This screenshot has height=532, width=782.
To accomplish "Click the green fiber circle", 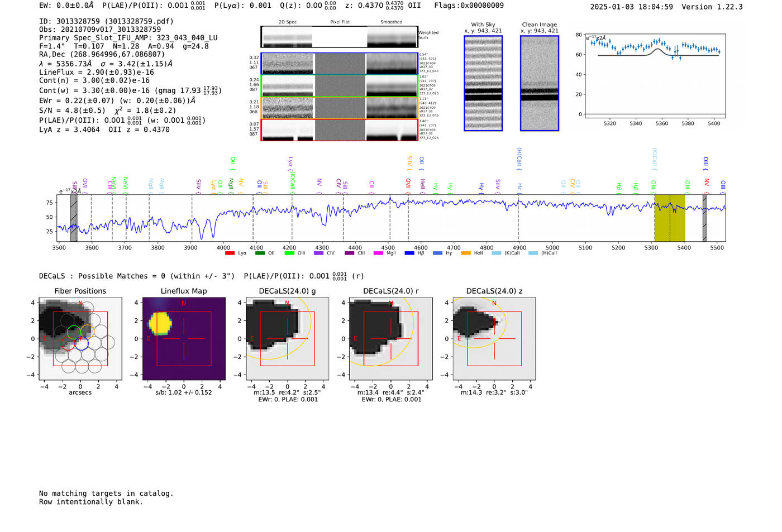I will pyautogui.click(x=74, y=332).
